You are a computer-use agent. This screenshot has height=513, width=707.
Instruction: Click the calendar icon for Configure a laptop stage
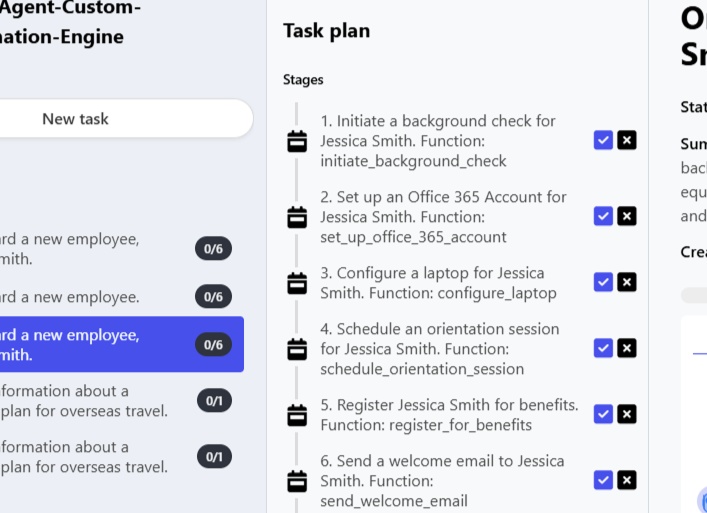click(x=297, y=283)
